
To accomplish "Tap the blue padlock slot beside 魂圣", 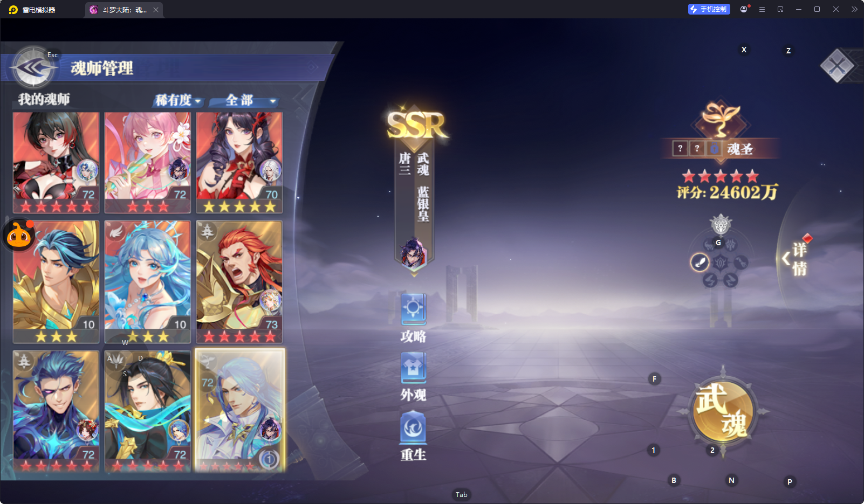I will pyautogui.click(x=714, y=148).
